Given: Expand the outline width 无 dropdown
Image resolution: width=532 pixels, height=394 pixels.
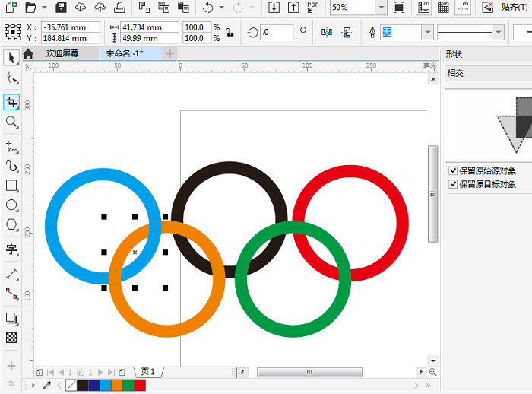Looking at the screenshot, I should click(x=428, y=33).
